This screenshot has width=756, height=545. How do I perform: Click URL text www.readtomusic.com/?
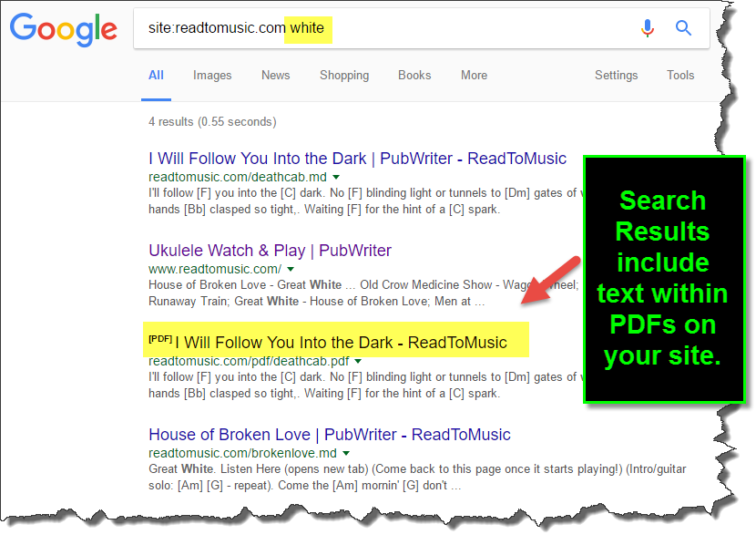point(215,269)
